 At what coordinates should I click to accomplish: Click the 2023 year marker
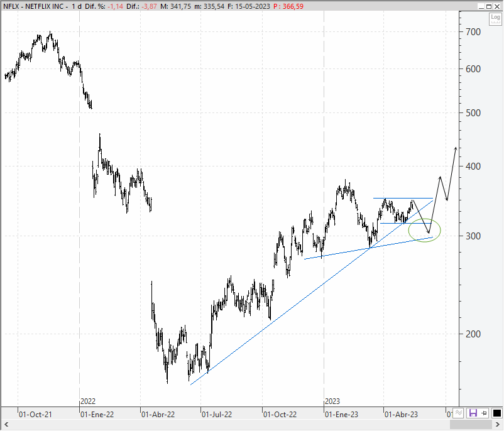332,401
